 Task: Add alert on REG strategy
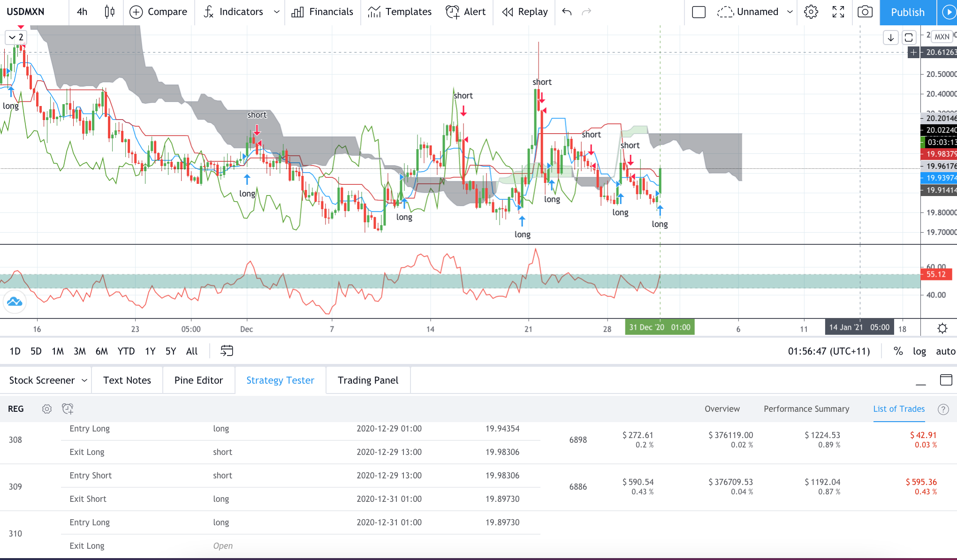coord(68,409)
